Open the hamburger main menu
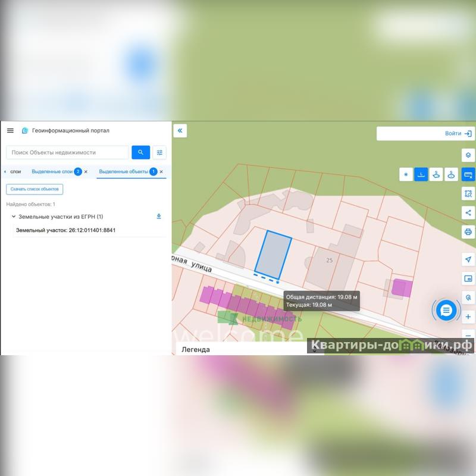This screenshot has width=476, height=476. [10, 131]
